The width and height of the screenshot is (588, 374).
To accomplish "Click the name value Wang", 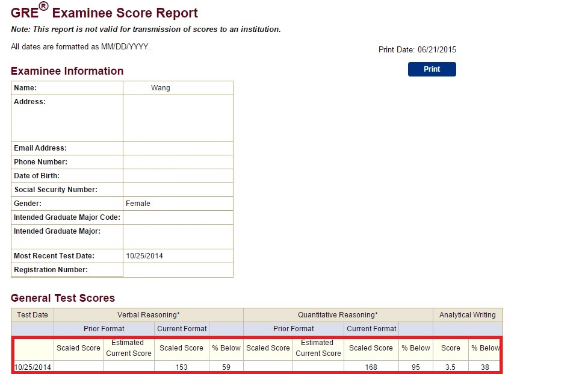I will click(161, 88).
